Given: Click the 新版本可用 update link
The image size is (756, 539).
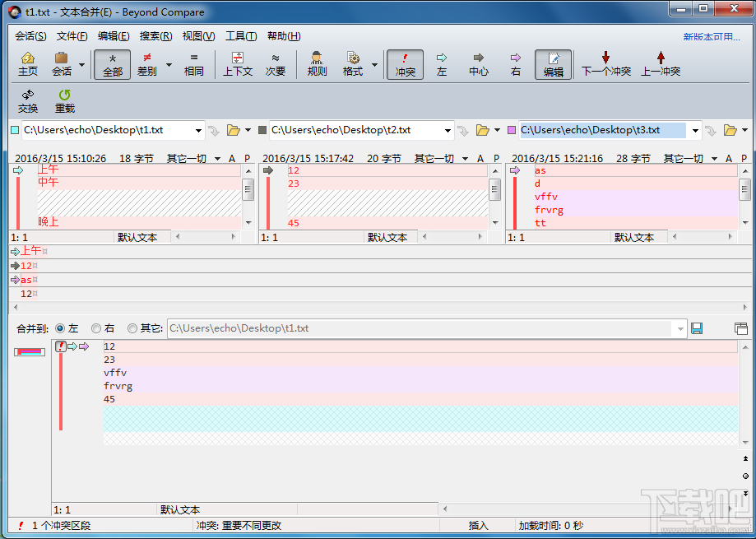Looking at the screenshot, I should coord(712,36).
